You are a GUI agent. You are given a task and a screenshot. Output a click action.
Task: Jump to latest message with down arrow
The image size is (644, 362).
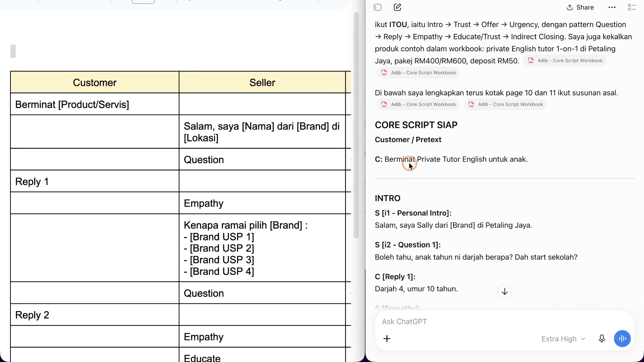point(504,292)
